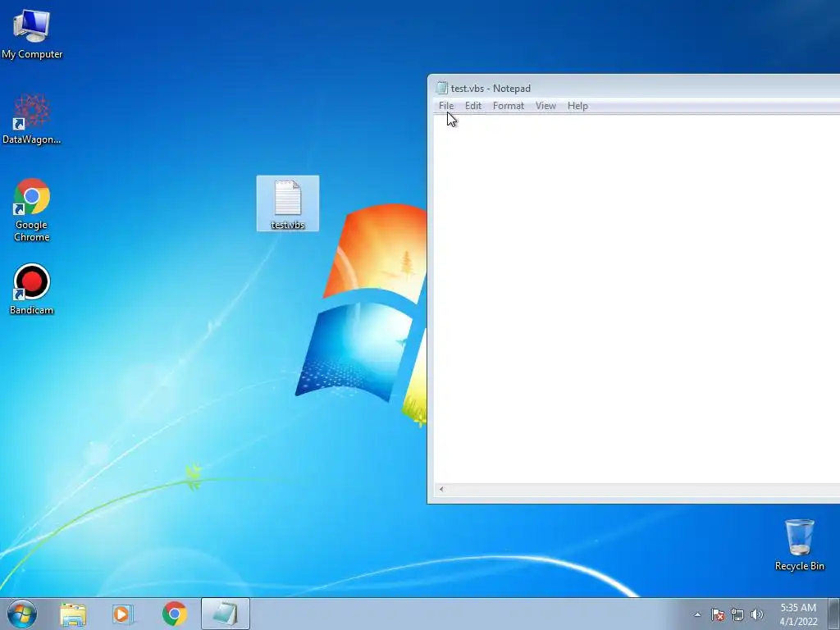Click the test.vbs - Notepad title text
Image resolution: width=840 pixels, height=630 pixels.
(x=491, y=89)
